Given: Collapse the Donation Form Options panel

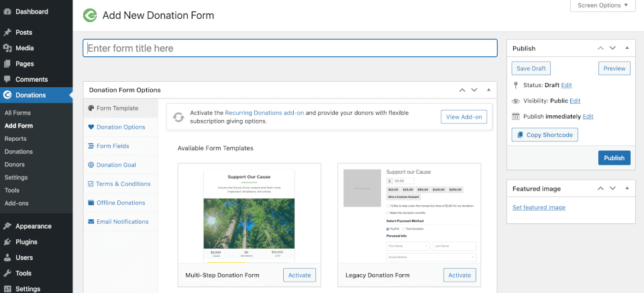Looking at the screenshot, I should pyautogui.click(x=489, y=90).
